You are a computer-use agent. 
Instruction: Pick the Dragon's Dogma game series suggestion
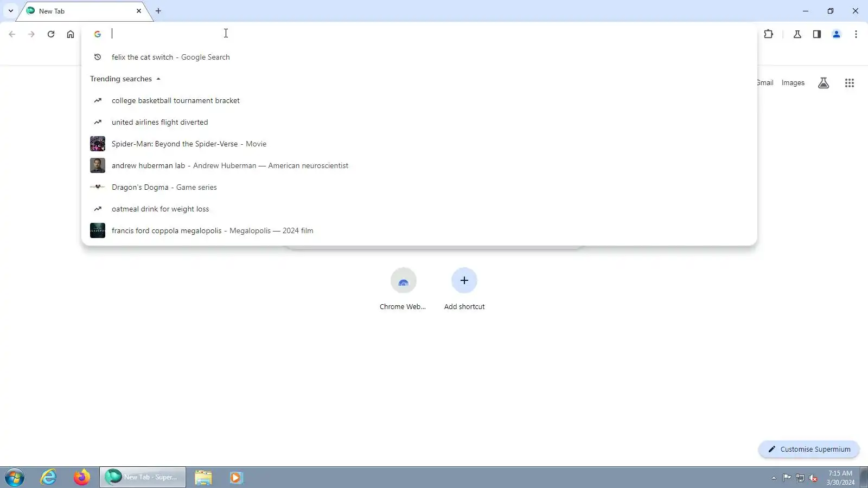(419, 187)
